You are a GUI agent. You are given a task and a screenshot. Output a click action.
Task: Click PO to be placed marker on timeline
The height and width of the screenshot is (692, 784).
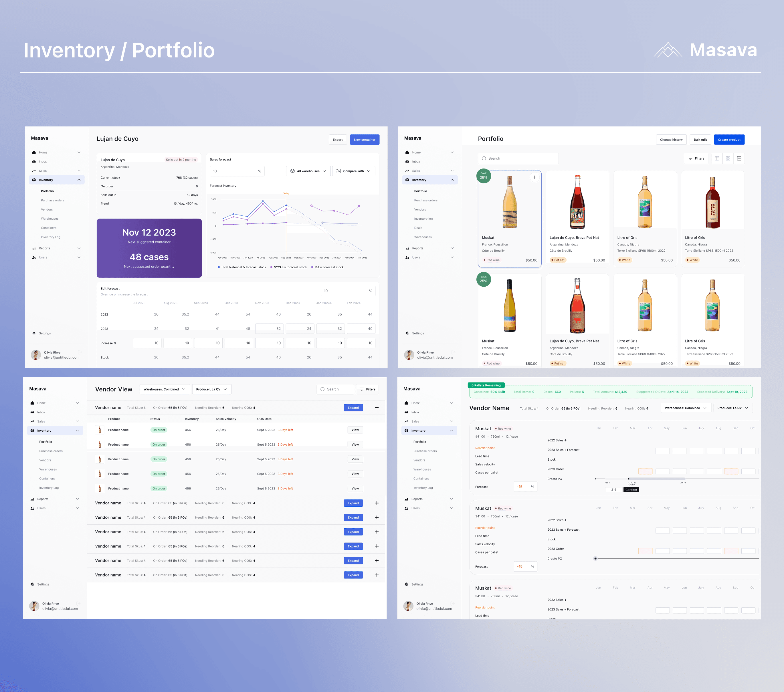[628, 479]
